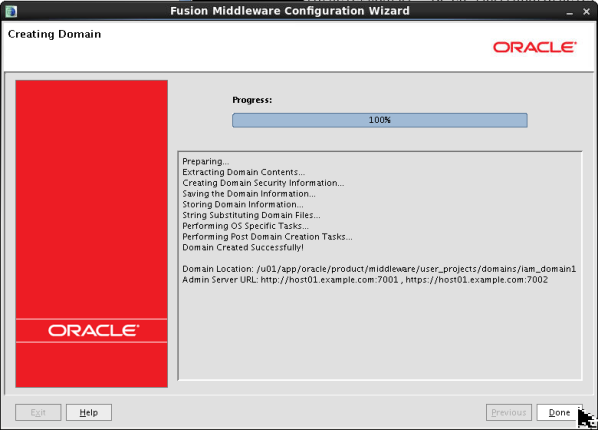This screenshot has width=598, height=430.
Task: Select the "Domain Created Successfully!" line
Action: [243, 248]
